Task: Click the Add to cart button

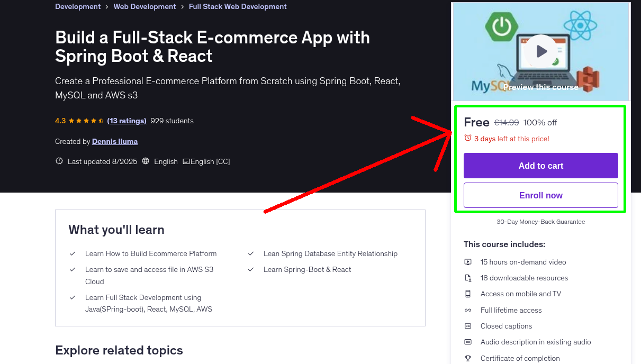Action: pyautogui.click(x=540, y=166)
